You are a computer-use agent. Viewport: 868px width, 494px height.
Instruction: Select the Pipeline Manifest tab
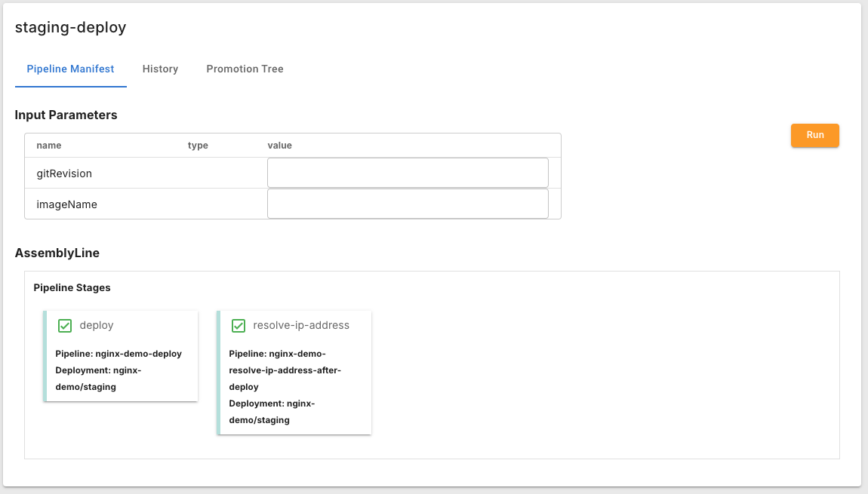(70, 69)
